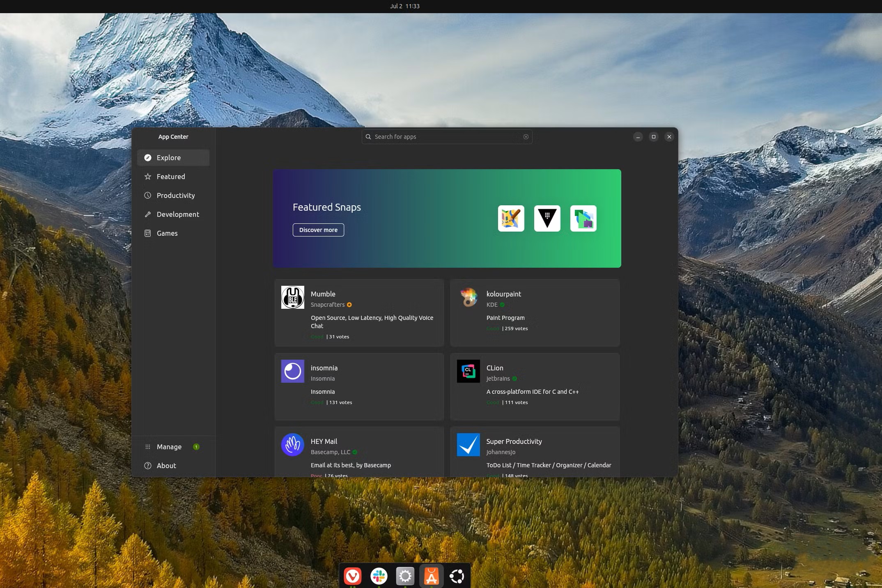Click the first featured snap thumbnail
Image resolution: width=882 pixels, height=588 pixels.
[x=511, y=218]
